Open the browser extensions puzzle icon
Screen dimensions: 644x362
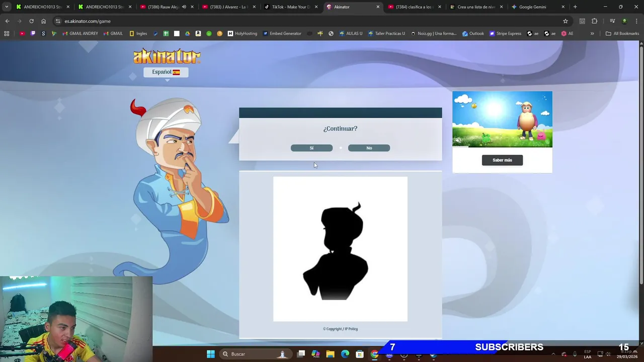point(594,21)
